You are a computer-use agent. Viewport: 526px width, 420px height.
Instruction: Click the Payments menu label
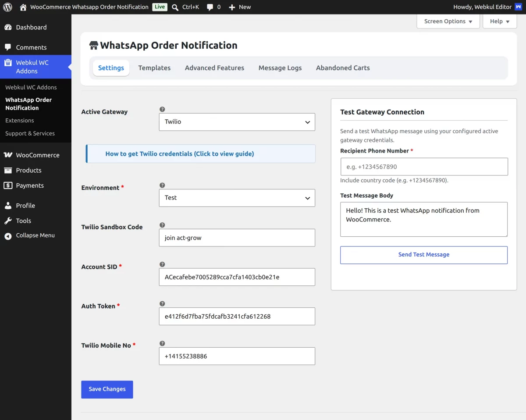pyautogui.click(x=30, y=185)
